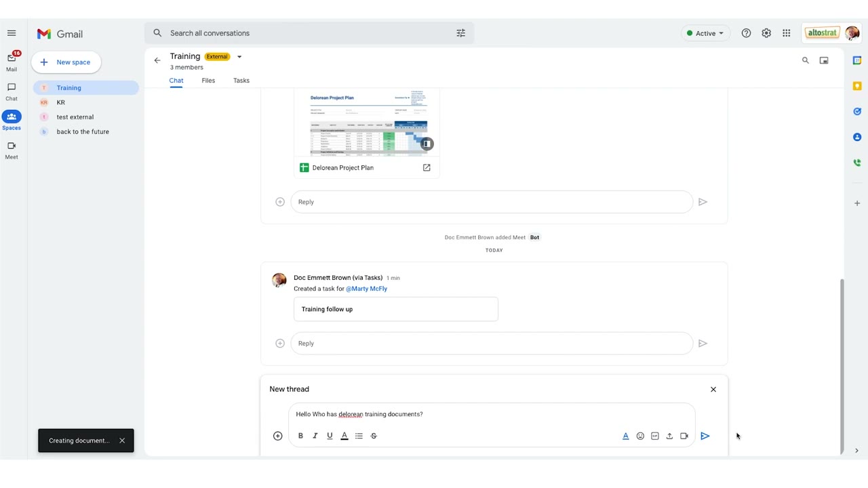Open Tasks side panel icon
The image size is (868, 488).
click(857, 111)
